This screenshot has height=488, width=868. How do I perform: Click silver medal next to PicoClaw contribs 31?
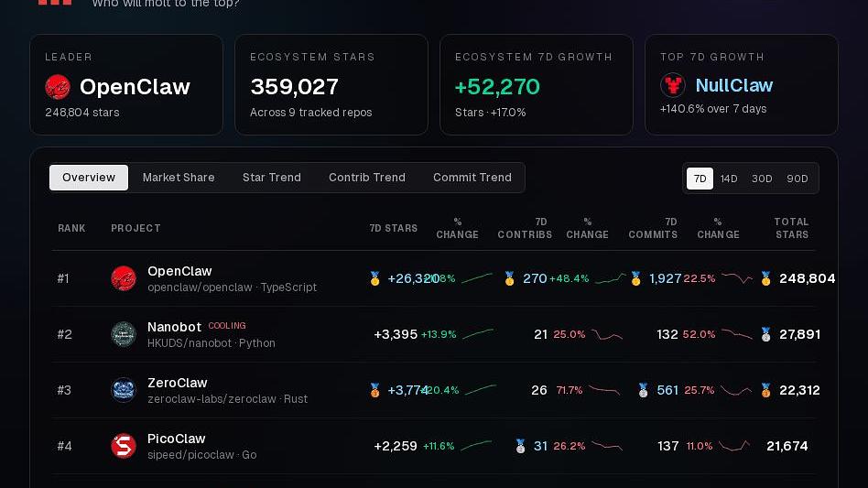point(520,446)
